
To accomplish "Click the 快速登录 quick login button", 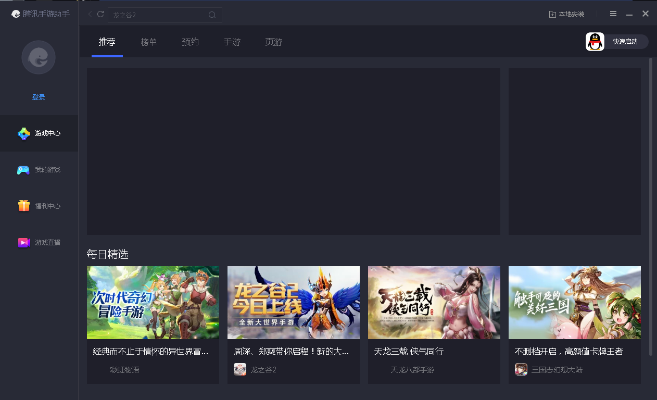I will click(624, 41).
